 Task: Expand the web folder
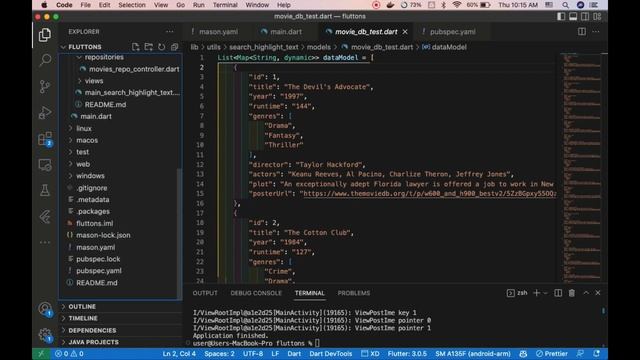pos(71,164)
